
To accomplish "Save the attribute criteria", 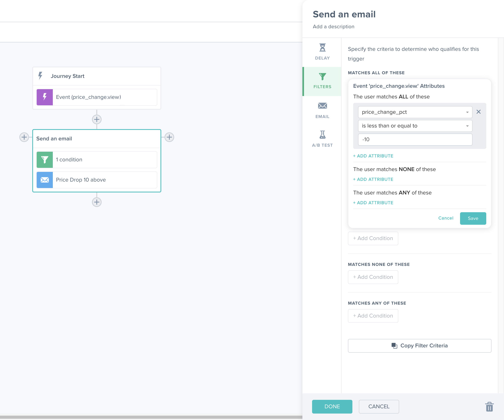I will 473,218.
